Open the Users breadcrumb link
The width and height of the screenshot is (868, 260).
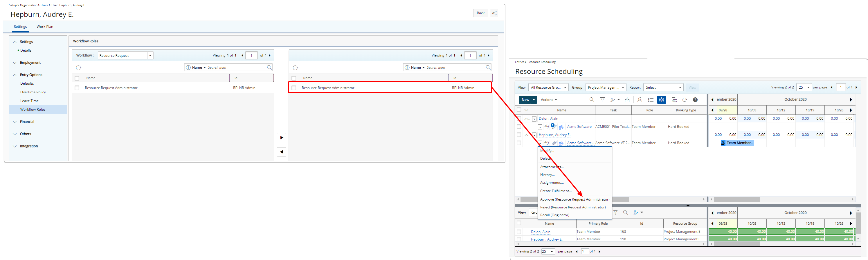tap(44, 5)
